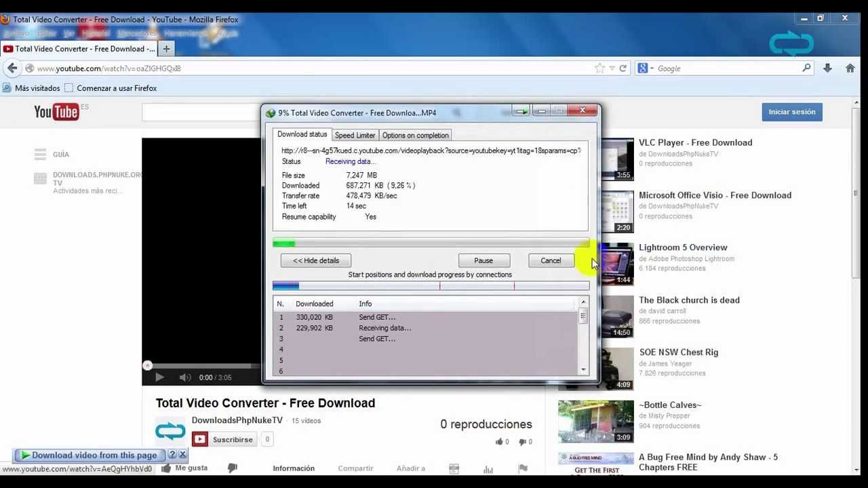The height and width of the screenshot is (488, 868).
Task: Open a new Firefox tab
Action: pos(166,49)
